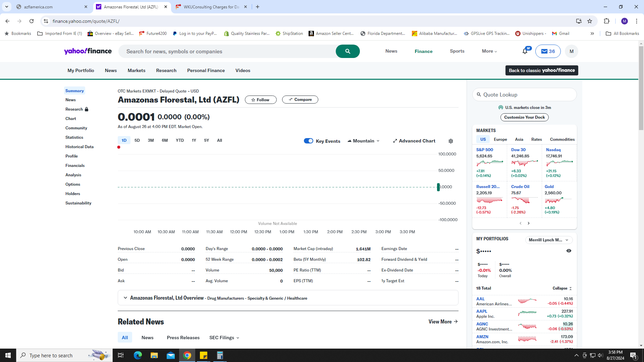The width and height of the screenshot is (644, 362).
Task: Click the Follow button
Action: (x=261, y=100)
